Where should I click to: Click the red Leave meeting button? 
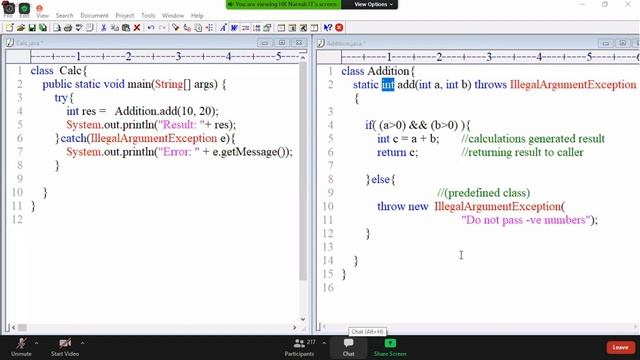pyautogui.click(x=620, y=347)
